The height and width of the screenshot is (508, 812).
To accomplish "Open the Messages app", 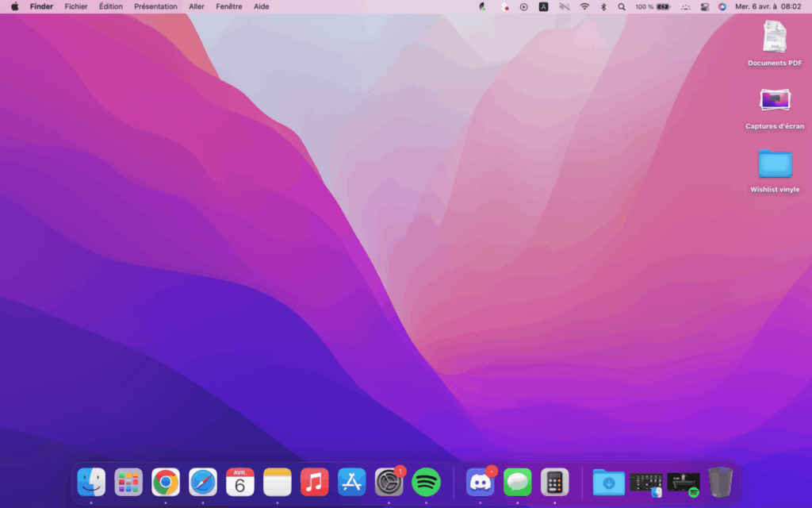I will point(518,482).
